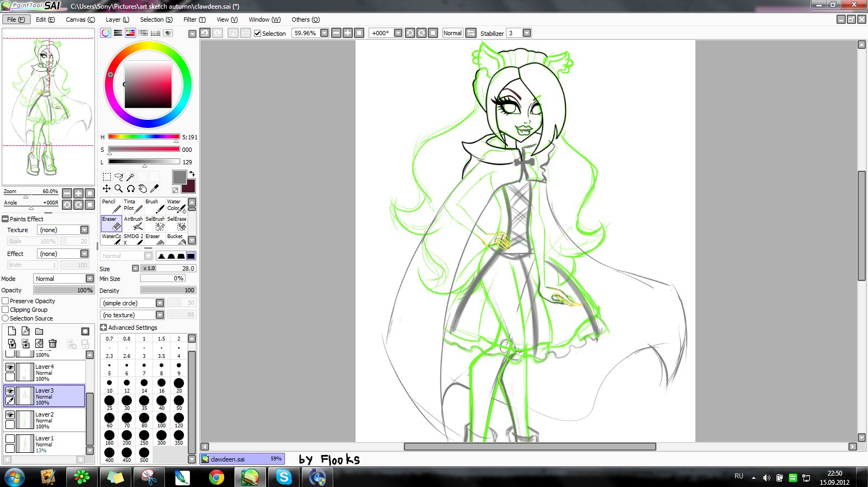Viewport: 868px width, 487px height.
Task: Click the clawdeen.sai document tab
Action: pos(242,459)
